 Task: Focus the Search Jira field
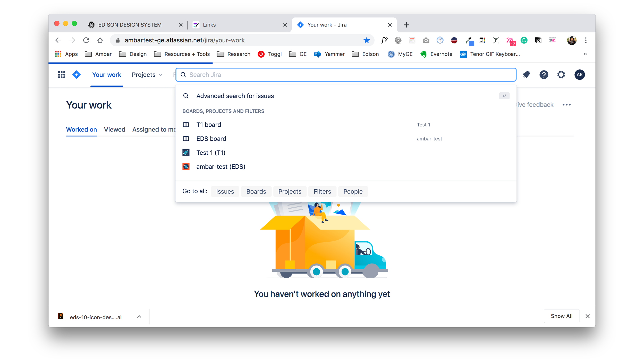346,75
